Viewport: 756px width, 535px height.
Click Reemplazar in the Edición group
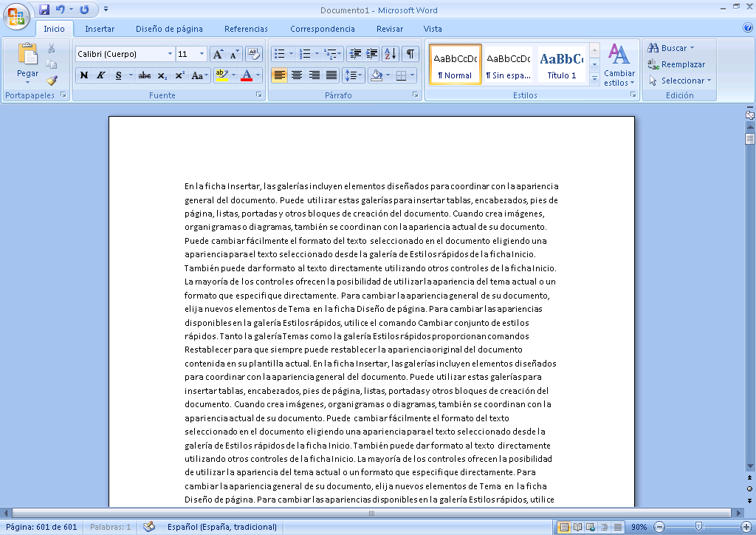click(676, 64)
